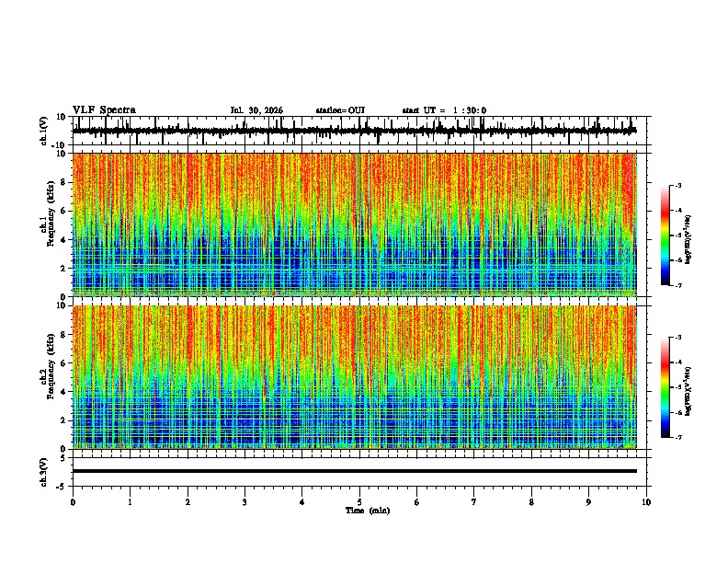Click the ch.3 flat black trace line
728x563 pixels.
(x=354, y=471)
